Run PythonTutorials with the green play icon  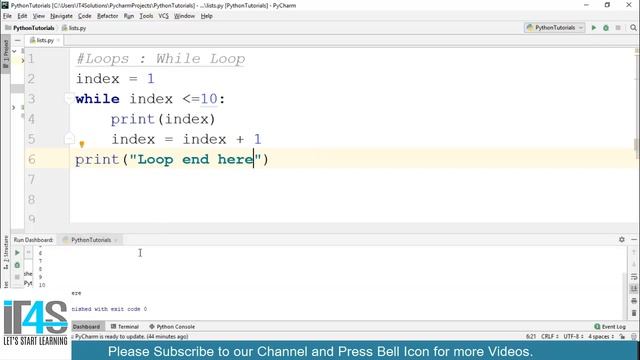(594, 28)
